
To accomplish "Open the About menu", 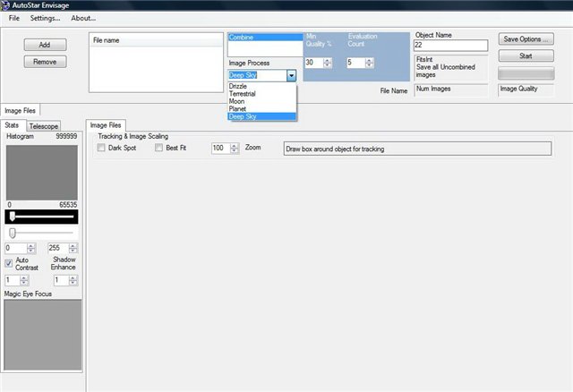I will pyautogui.click(x=83, y=18).
